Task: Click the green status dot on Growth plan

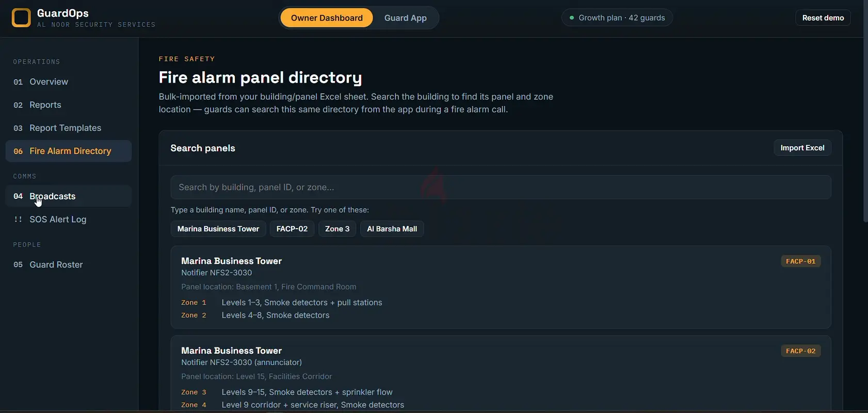Action: click(572, 18)
